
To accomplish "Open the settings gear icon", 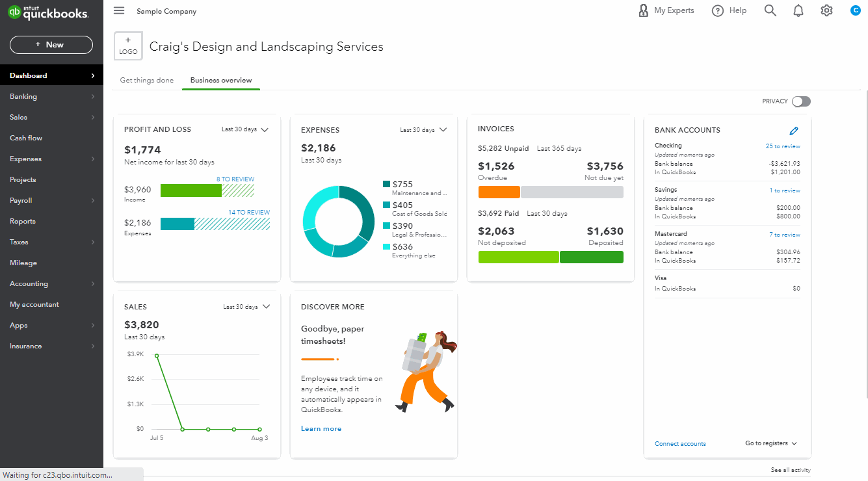I will pos(826,10).
